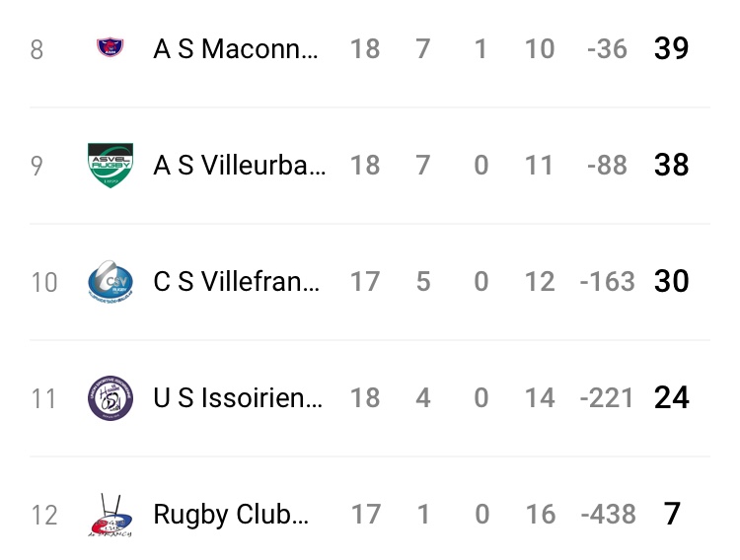Image resolution: width=740 pixels, height=560 pixels.
Task: Click the Rugby Club team logo in row 12
Action: (109, 515)
